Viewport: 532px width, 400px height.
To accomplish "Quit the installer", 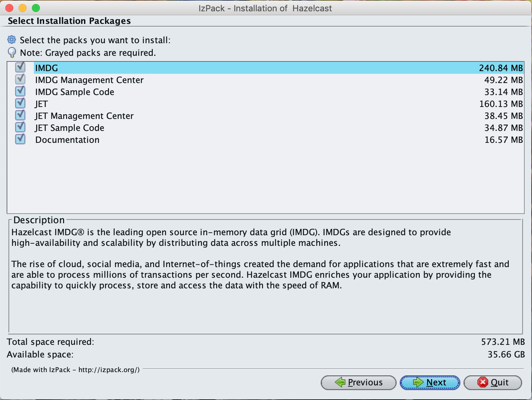I will [492, 383].
